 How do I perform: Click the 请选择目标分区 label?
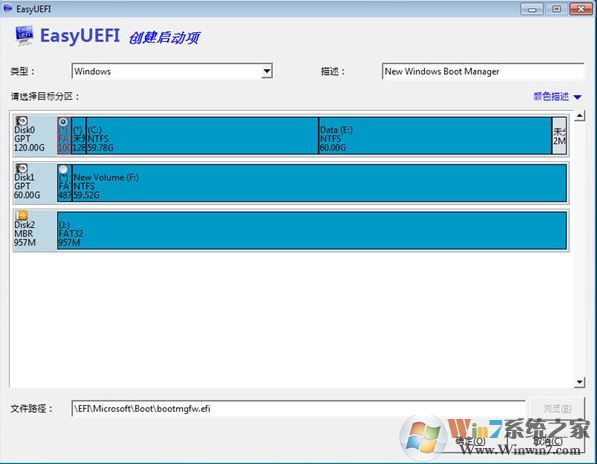click(45, 96)
